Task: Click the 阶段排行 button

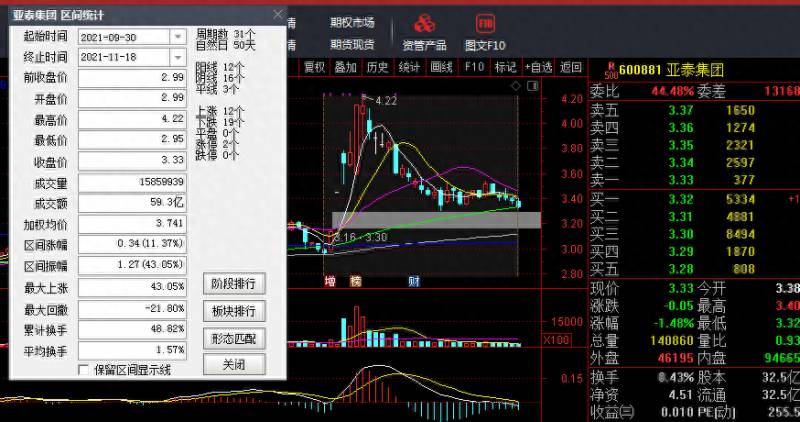Action: click(234, 284)
